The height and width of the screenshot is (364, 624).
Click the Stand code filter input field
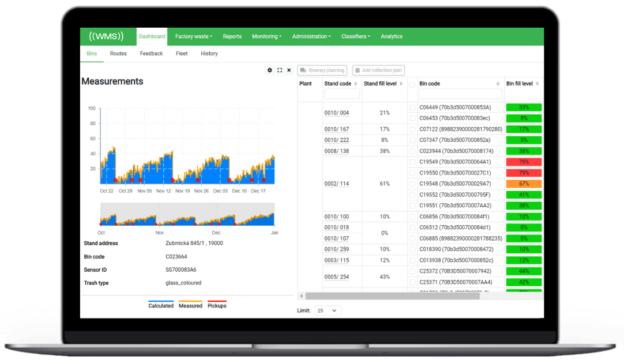(342, 94)
